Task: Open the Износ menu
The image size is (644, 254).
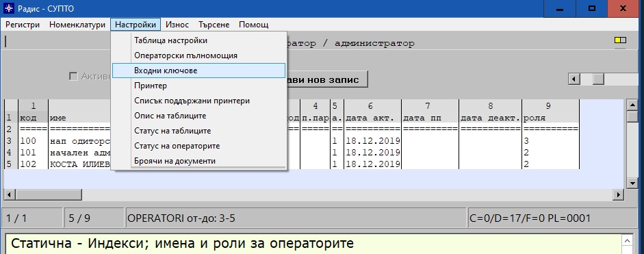Action: pyautogui.click(x=177, y=25)
